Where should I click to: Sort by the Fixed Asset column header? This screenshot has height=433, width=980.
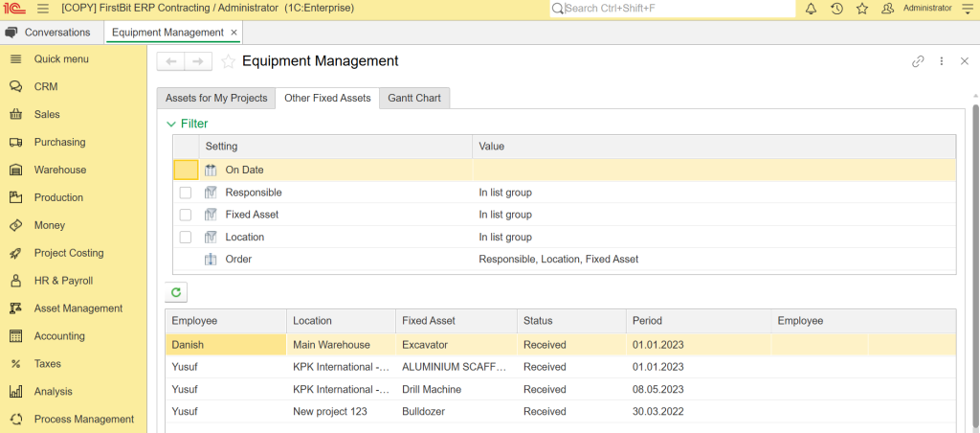tap(457, 321)
